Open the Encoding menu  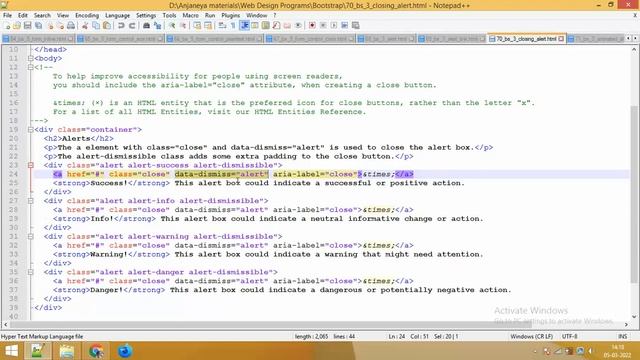pyautogui.click(x=87, y=16)
